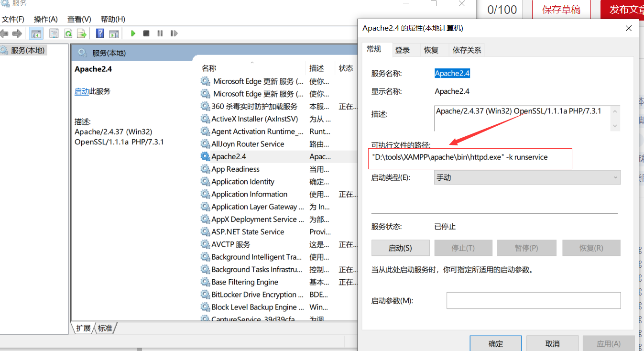
Task: Close the Apache2.4 properties dialog
Action: [629, 28]
